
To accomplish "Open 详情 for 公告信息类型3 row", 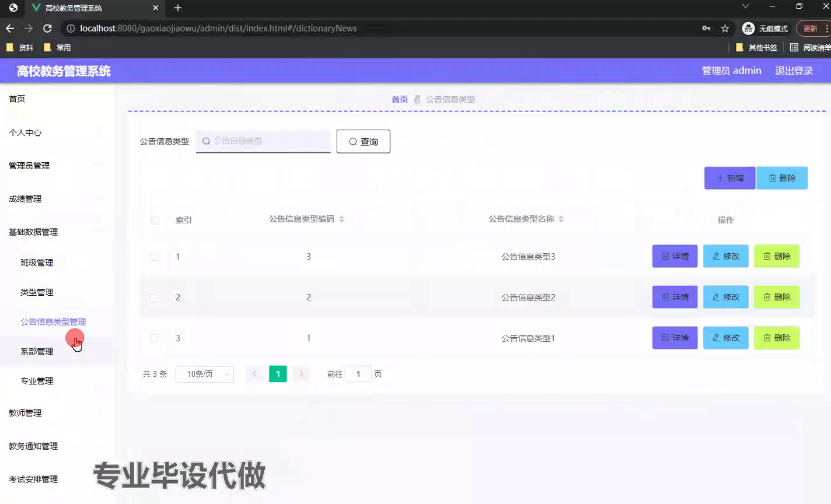I will (x=675, y=256).
